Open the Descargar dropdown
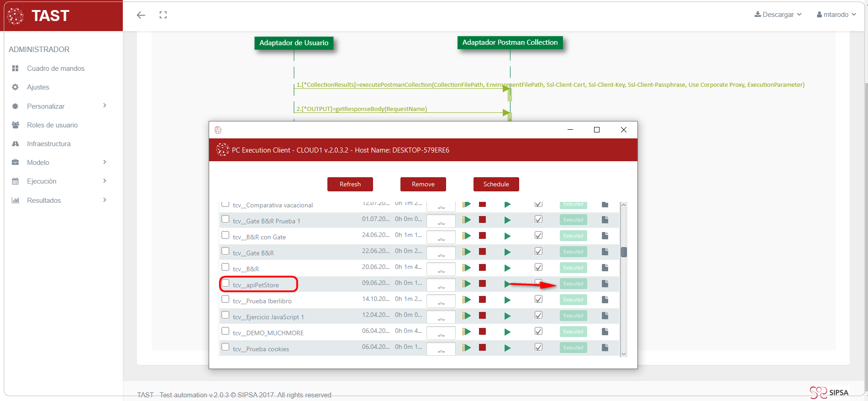The image size is (868, 401). click(778, 15)
